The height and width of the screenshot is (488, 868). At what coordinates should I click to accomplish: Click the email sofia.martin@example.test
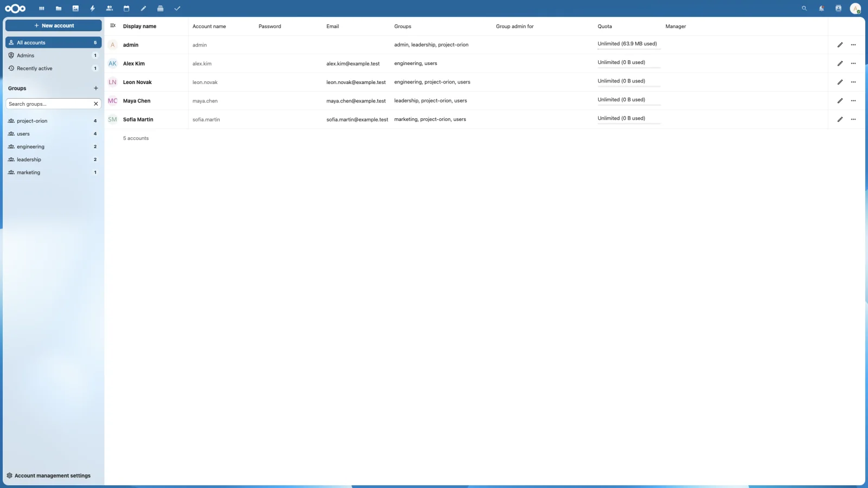coord(358,119)
